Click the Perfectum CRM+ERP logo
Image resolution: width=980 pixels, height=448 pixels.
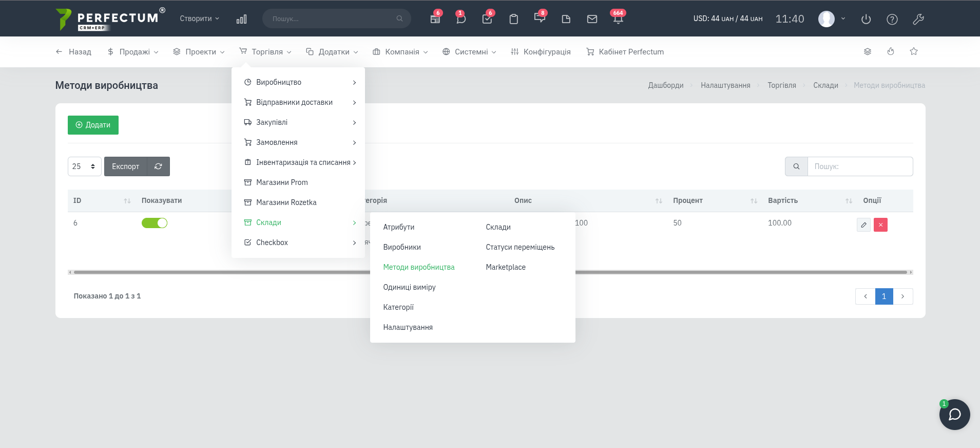coord(110,19)
